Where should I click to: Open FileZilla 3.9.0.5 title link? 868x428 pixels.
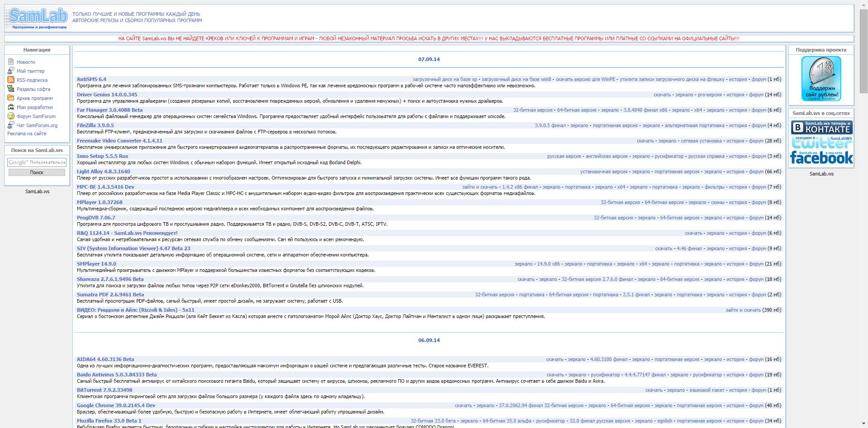(95, 125)
